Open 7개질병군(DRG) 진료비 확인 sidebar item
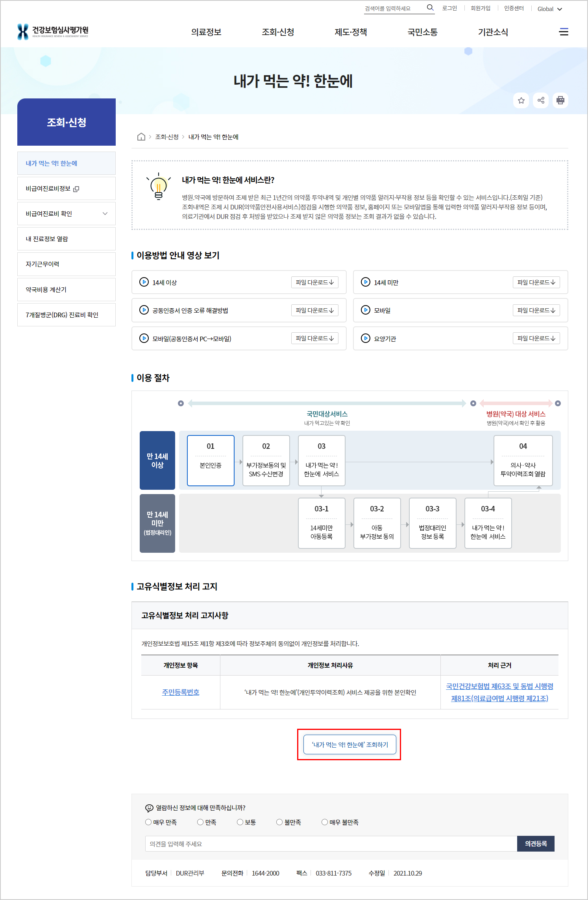The width and height of the screenshot is (588, 900). tap(67, 315)
